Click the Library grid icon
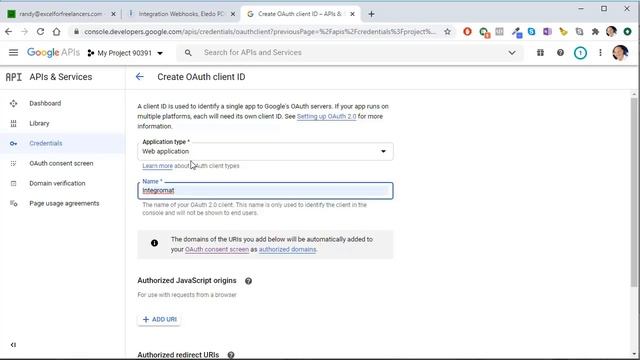Screen dimensions: 640x360 13,123
